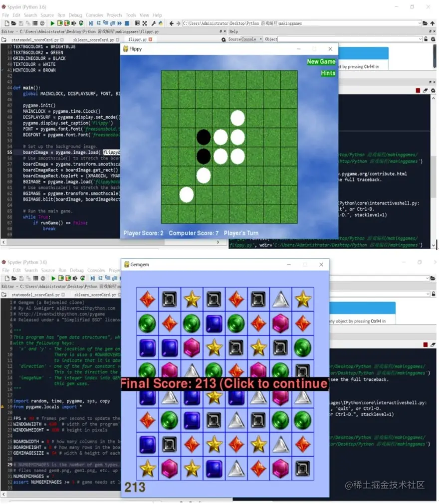Image resolution: width=439 pixels, height=504 pixels.
Task: Step into function in Flippy's Spyder debug toolbar
Action: click(105, 23)
